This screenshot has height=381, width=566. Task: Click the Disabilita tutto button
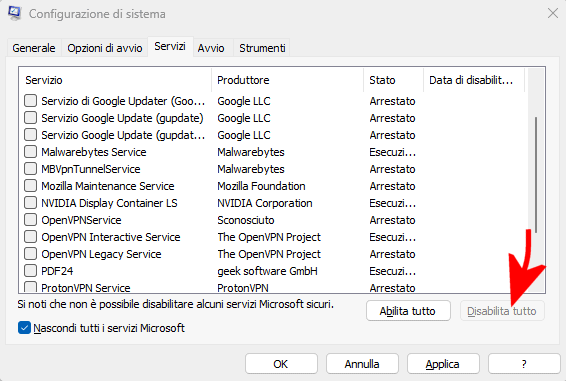pyautogui.click(x=502, y=311)
